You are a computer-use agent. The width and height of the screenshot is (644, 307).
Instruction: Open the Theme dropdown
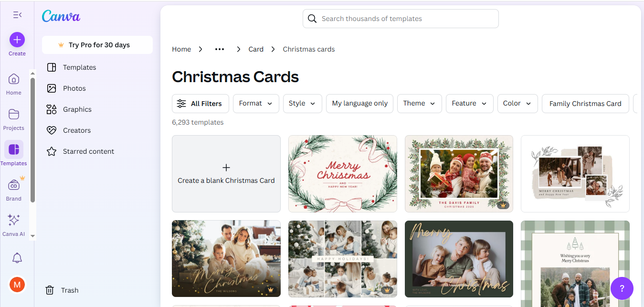point(419,103)
